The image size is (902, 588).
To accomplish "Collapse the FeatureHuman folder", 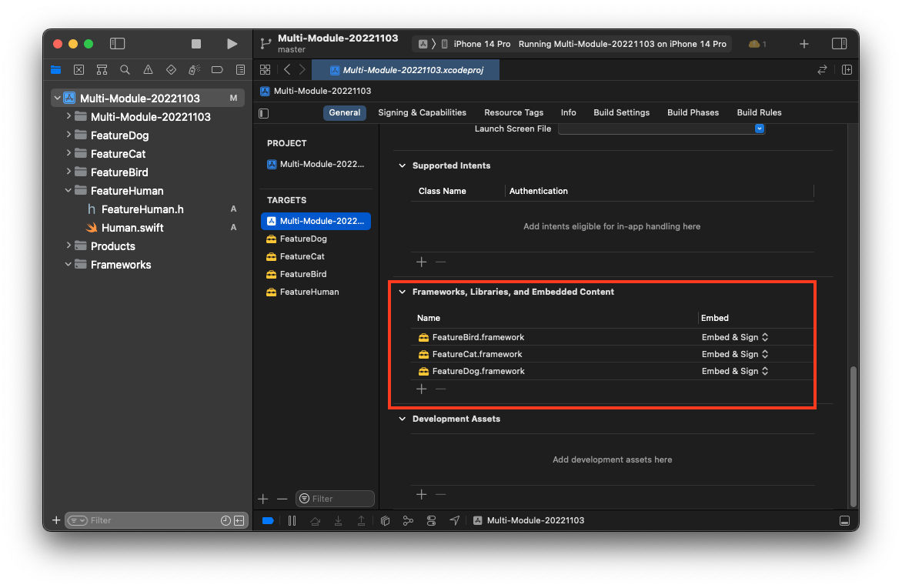I will [68, 190].
